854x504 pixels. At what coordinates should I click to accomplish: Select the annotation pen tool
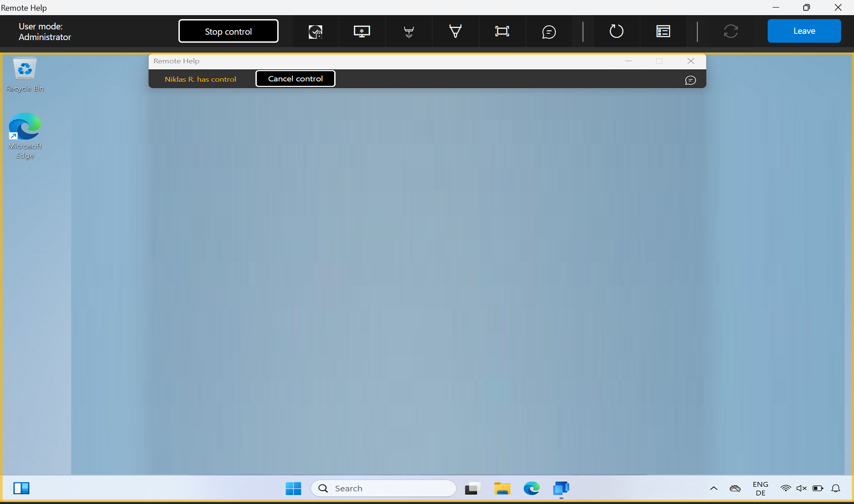[x=455, y=32]
